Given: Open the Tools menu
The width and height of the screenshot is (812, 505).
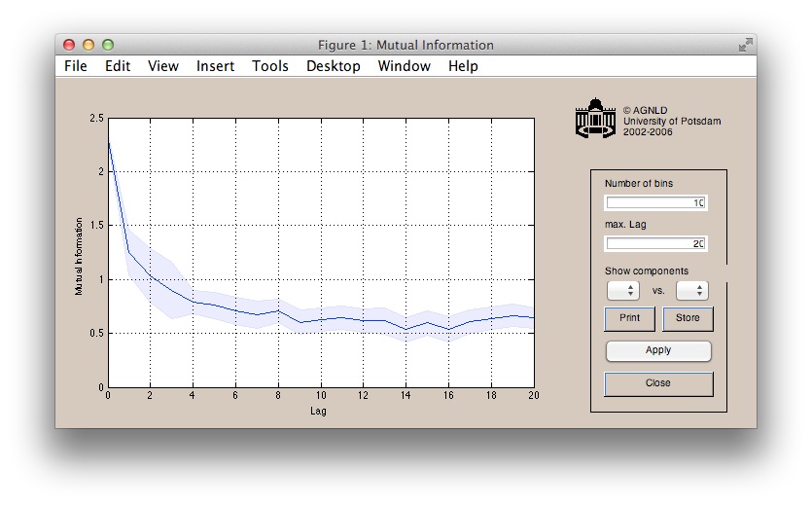Looking at the screenshot, I should coord(270,66).
